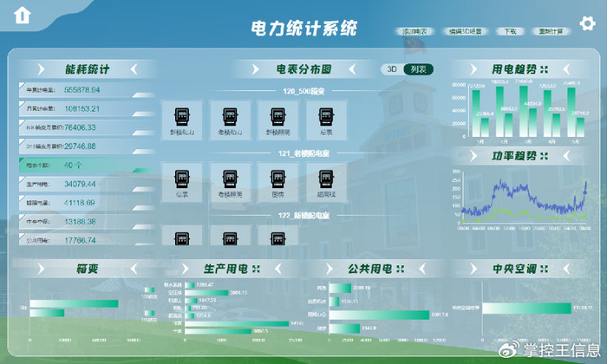Toggle the 500箱变 legend series
Image resolution: width=607 pixels, height=364 pixels.
[149, 293]
